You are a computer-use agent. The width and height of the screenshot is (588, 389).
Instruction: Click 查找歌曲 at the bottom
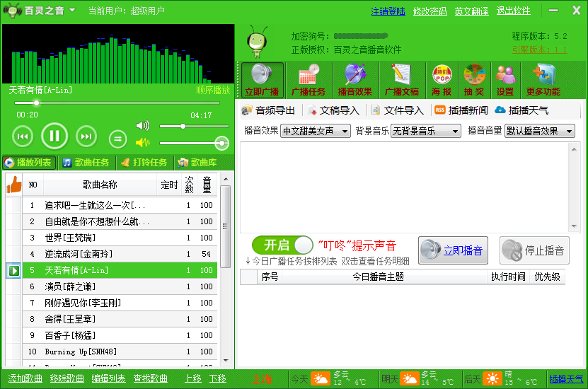pyautogui.click(x=151, y=378)
